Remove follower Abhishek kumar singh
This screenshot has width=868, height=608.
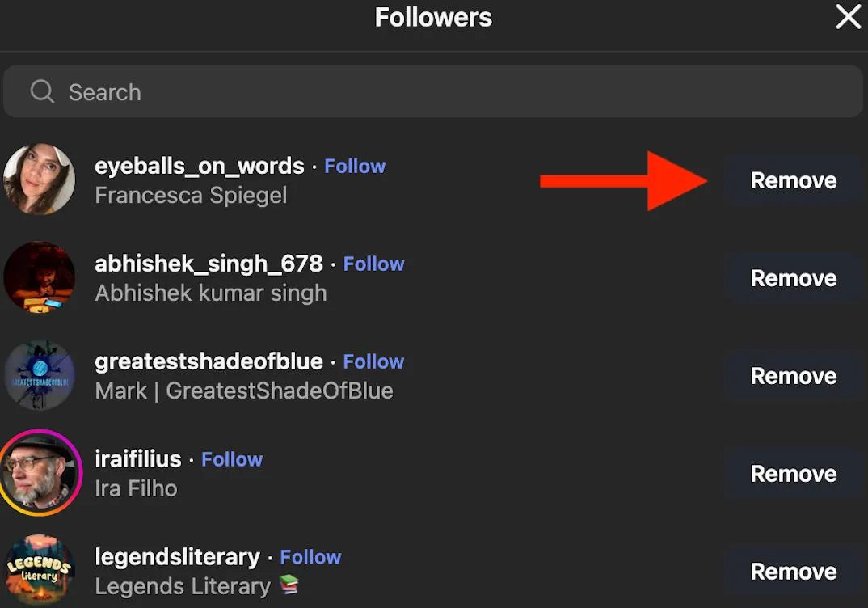(794, 278)
